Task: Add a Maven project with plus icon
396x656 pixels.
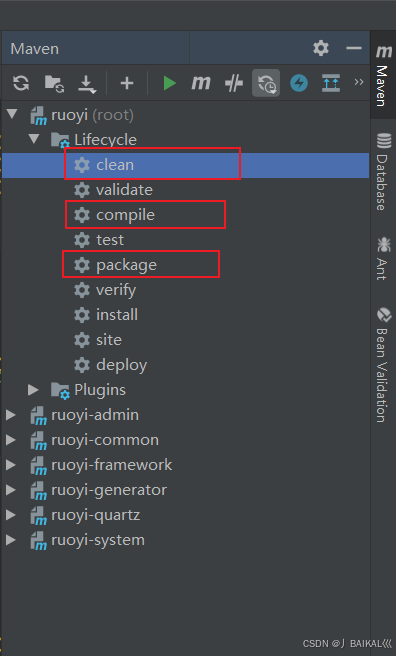Action: [x=127, y=83]
